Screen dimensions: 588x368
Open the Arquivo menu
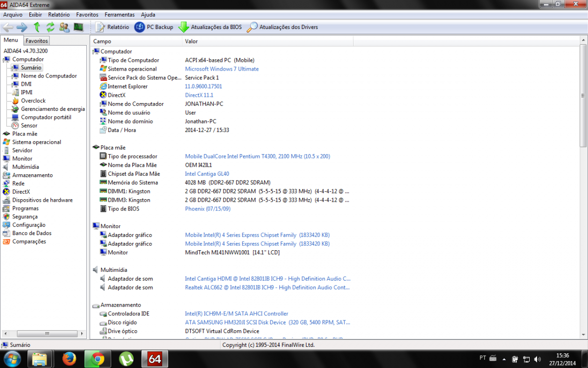tap(13, 15)
